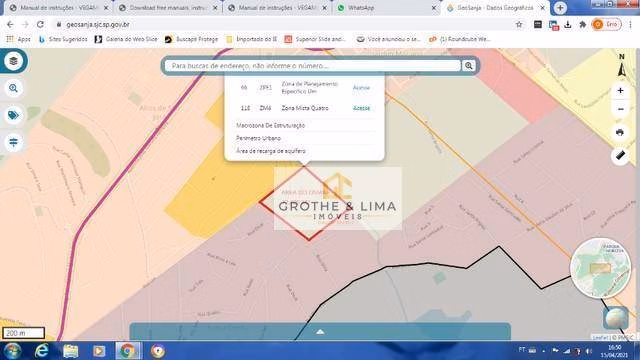The height and width of the screenshot is (360, 640).
Task: Open 'Galeria do Web Slice' bookmark
Action: (x=126, y=39)
